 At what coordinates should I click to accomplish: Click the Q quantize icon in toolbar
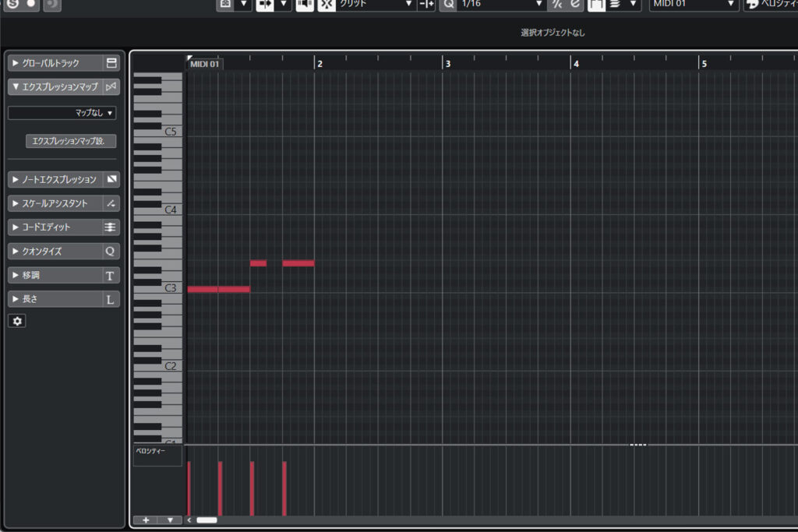tap(449, 5)
